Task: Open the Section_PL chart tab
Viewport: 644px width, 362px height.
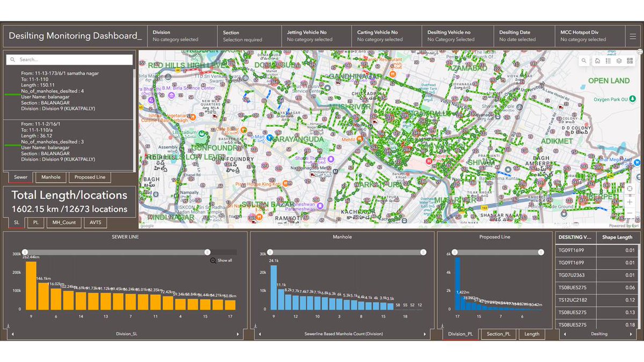Action: (x=499, y=334)
